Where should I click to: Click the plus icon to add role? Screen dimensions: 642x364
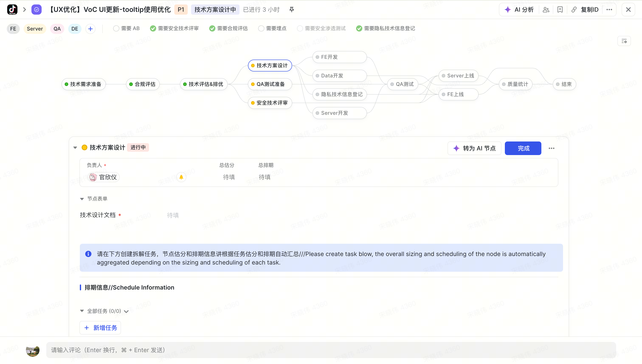coord(90,29)
